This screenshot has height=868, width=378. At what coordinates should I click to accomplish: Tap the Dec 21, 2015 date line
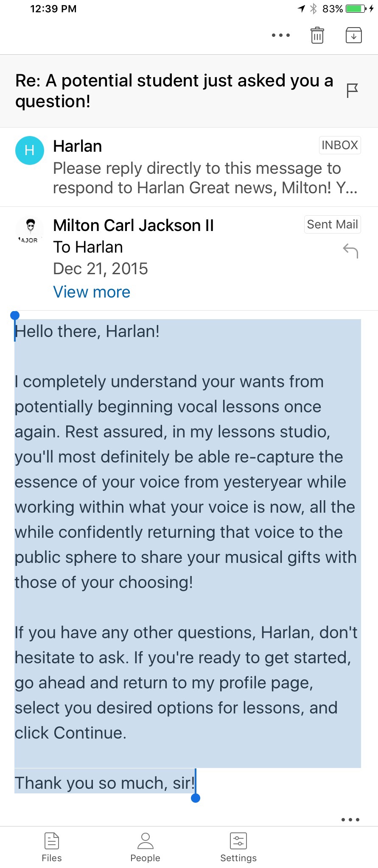[x=100, y=269]
